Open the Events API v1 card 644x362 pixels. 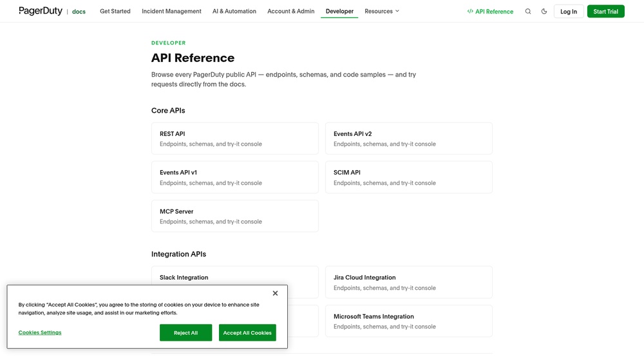[x=235, y=177]
